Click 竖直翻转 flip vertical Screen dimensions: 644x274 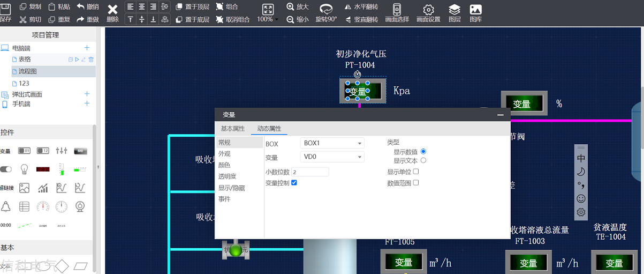tap(361, 19)
